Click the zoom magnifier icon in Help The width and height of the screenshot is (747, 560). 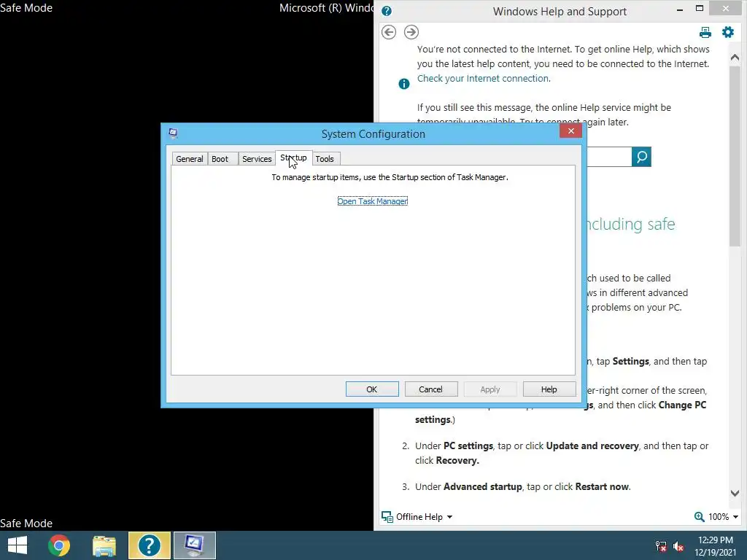coord(700,517)
